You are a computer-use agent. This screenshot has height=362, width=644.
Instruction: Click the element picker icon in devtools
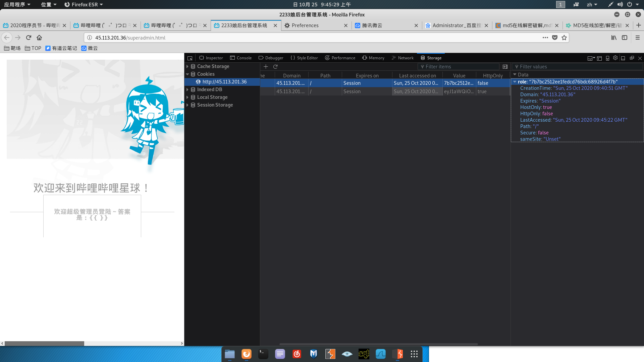click(190, 58)
